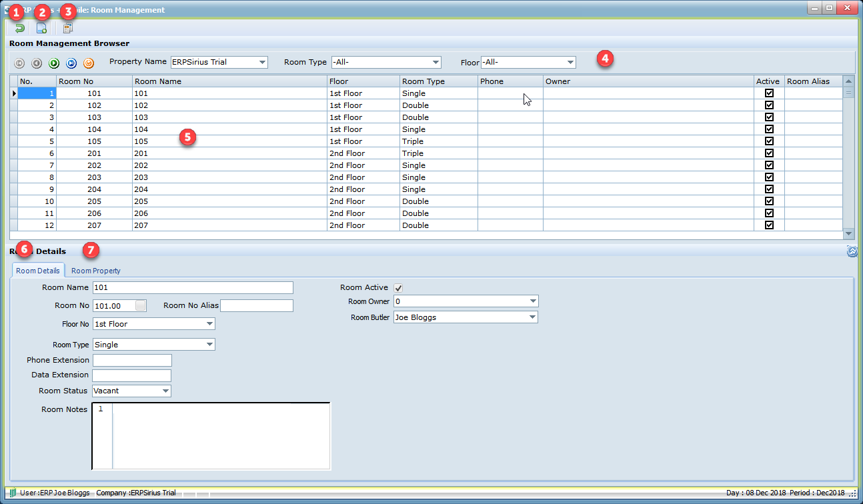
Task: Toggle Active checkbox for room 103
Action: point(769,117)
